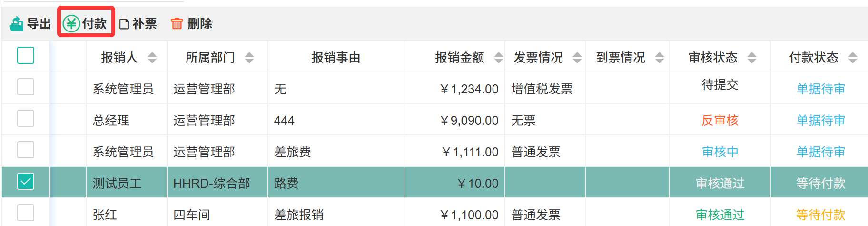Sort by 发票情况 column arrows

pos(577,58)
